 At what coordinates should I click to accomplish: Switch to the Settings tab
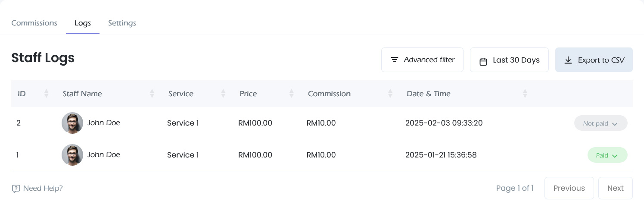pos(122,23)
